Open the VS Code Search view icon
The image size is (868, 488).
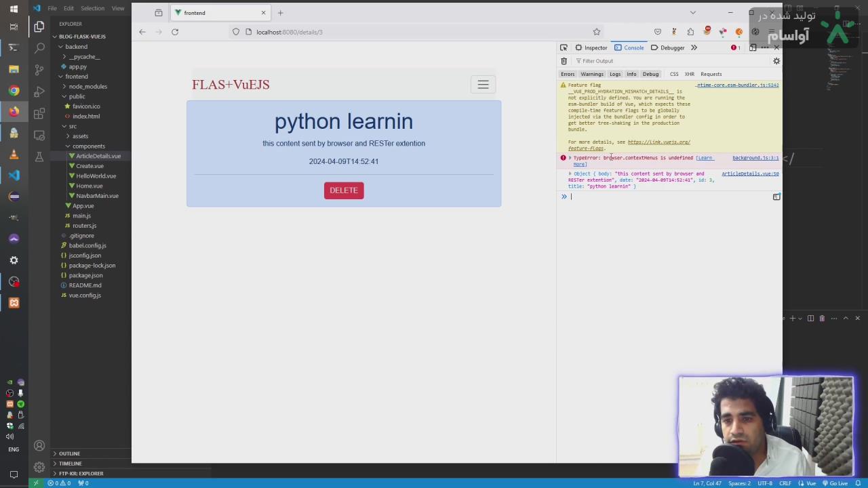39,48
